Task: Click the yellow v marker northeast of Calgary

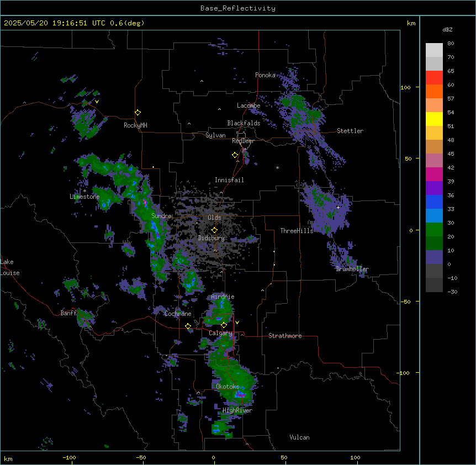Action: click(x=237, y=323)
